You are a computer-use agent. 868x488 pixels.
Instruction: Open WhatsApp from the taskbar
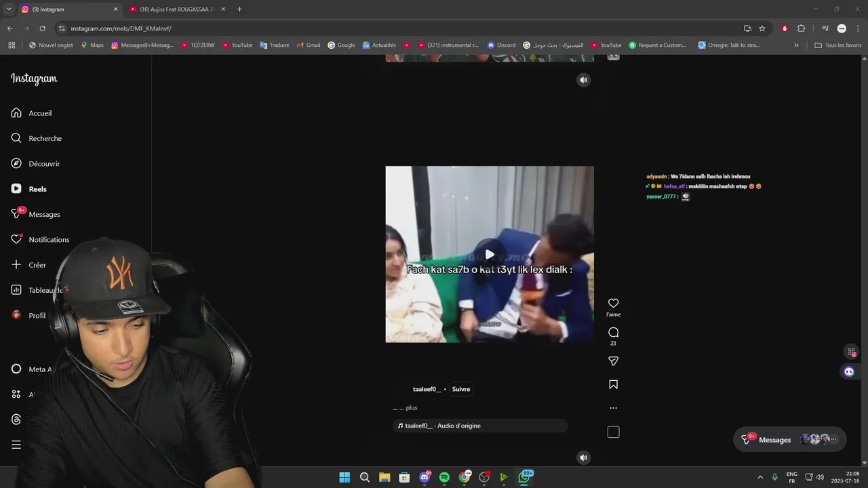[x=524, y=477]
